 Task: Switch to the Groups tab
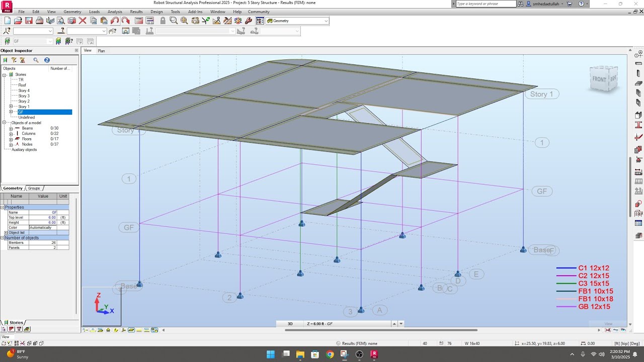[x=34, y=189]
